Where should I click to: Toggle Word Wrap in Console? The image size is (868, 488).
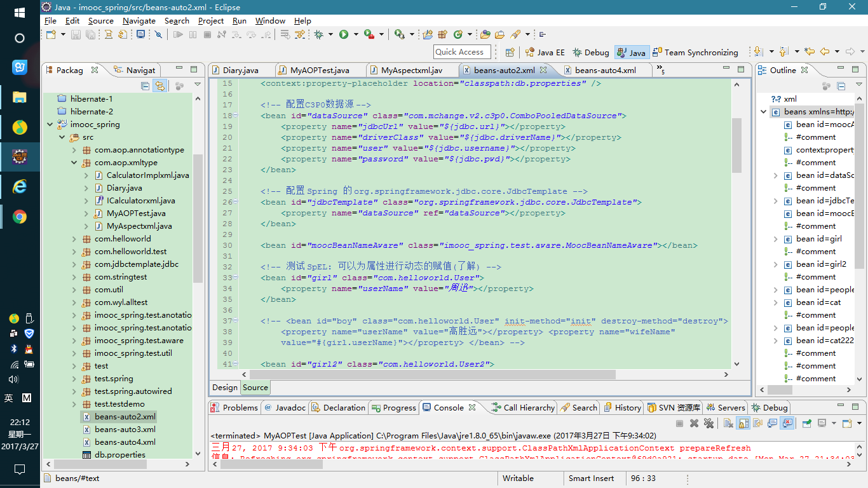click(x=757, y=423)
